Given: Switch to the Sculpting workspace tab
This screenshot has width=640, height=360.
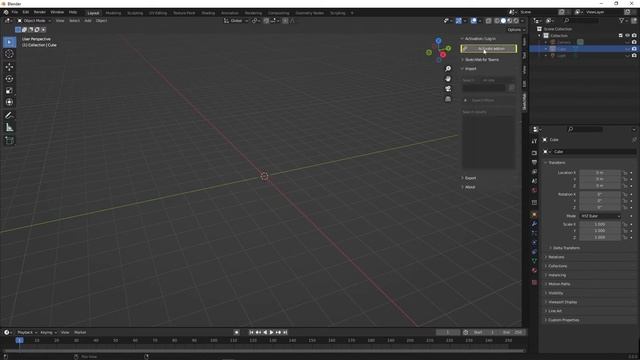Looking at the screenshot, I should 135,13.
